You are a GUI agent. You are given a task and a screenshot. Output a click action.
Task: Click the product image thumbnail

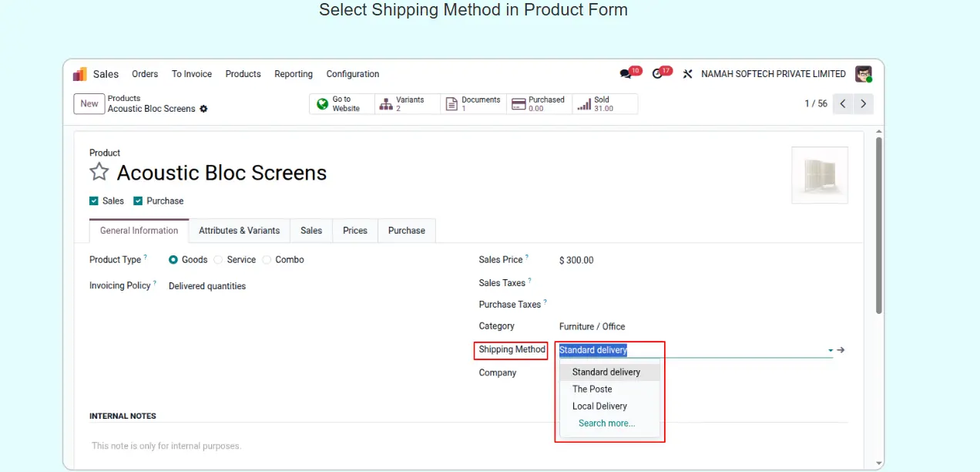pyautogui.click(x=820, y=175)
